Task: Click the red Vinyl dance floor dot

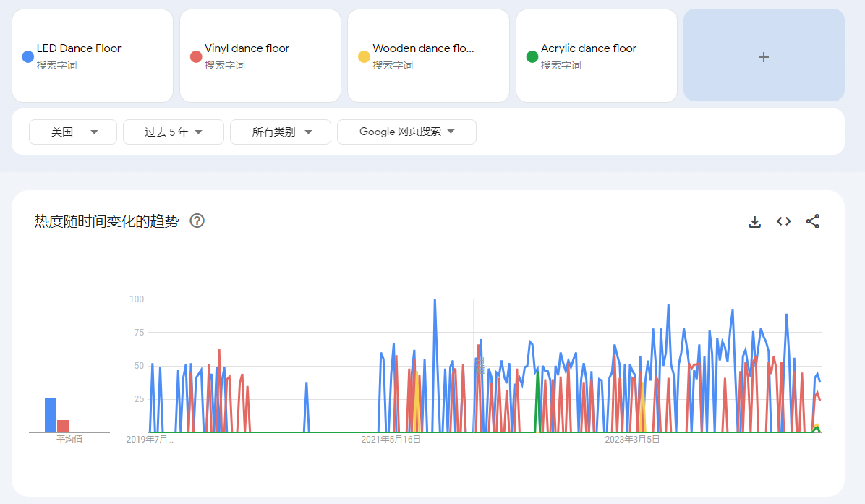Action: (195, 56)
